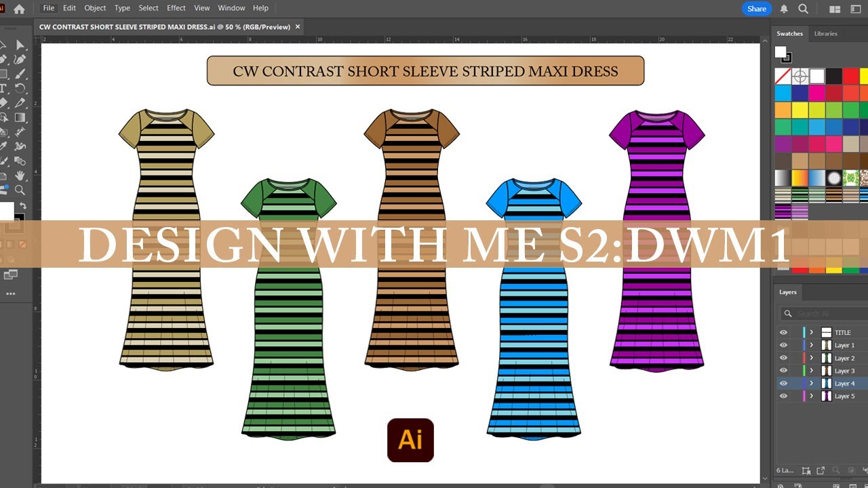868x488 pixels.
Task: Select the cyan swatch
Action: click(783, 93)
